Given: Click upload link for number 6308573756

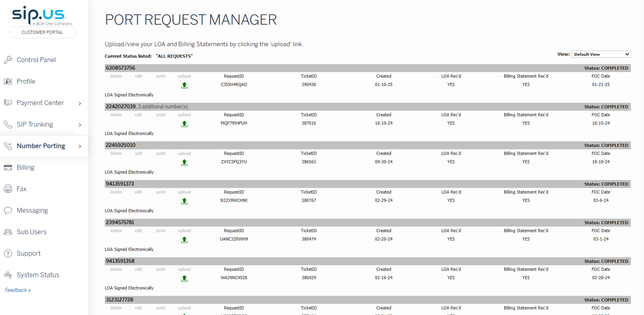Looking at the screenshot, I should [x=184, y=76].
